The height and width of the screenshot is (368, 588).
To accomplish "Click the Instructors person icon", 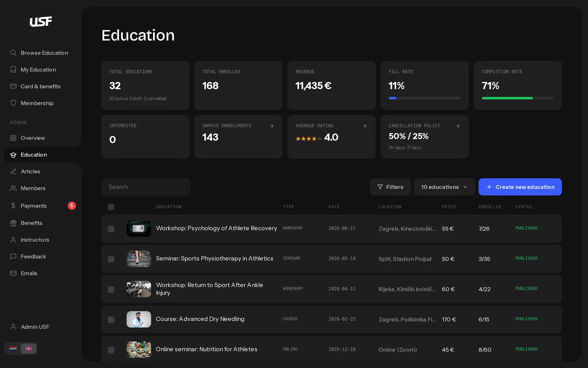I will (13, 239).
